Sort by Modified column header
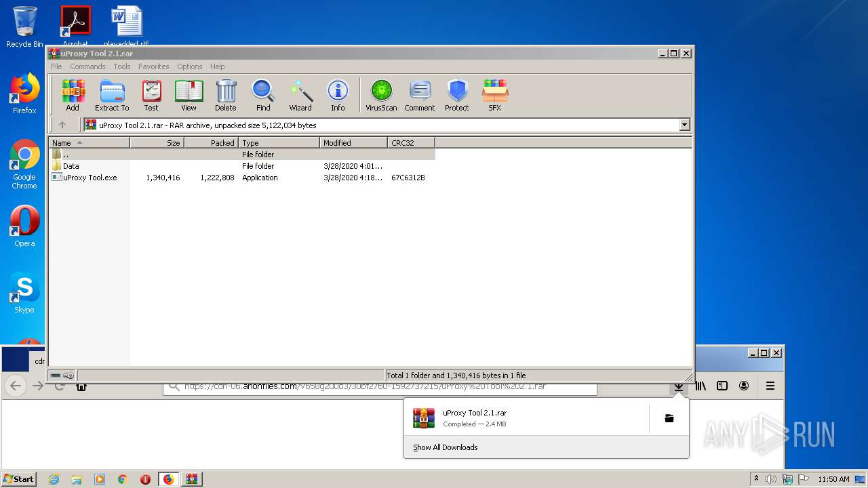This screenshot has height=488, width=868. (x=353, y=142)
